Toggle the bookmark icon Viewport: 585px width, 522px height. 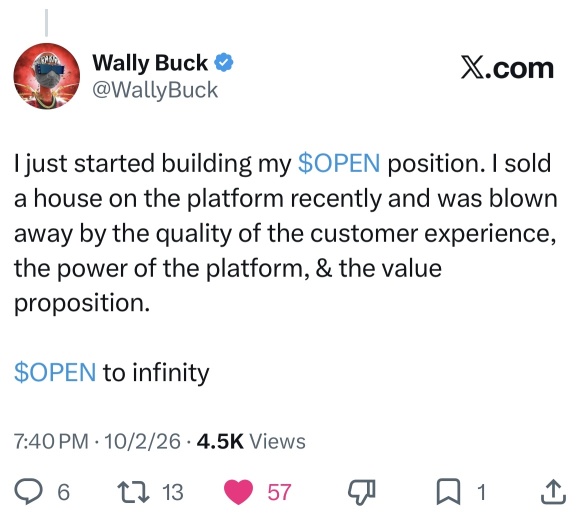coord(448,492)
